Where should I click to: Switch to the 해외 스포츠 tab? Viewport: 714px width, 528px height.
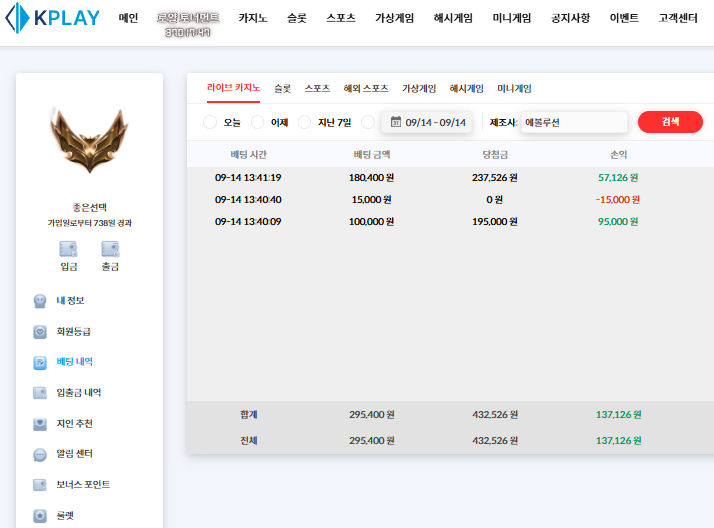pyautogui.click(x=366, y=88)
